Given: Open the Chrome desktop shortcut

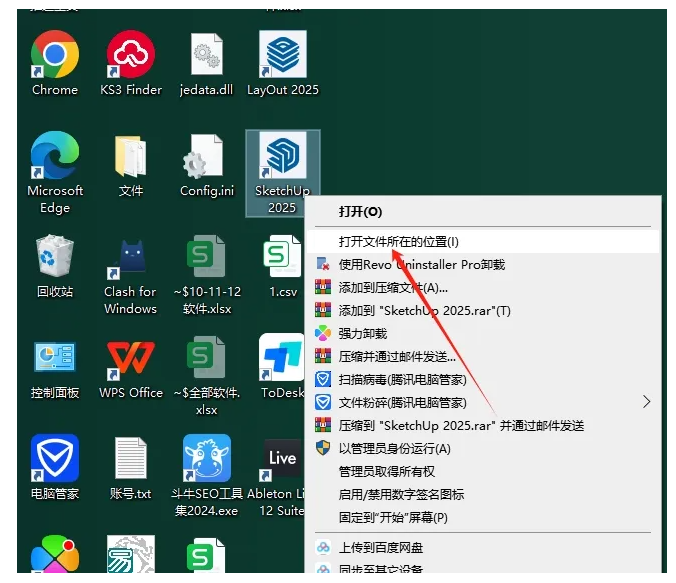Looking at the screenshot, I should tap(55, 63).
